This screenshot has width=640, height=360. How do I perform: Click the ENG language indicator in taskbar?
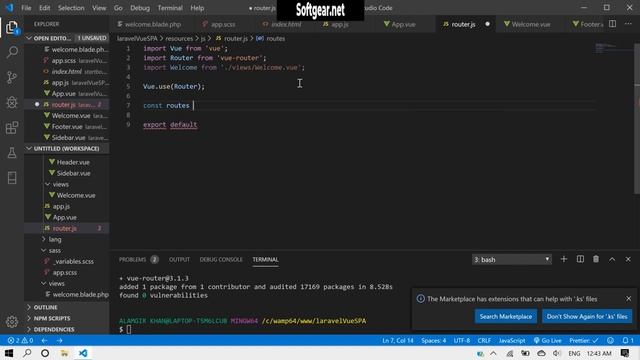click(574, 353)
